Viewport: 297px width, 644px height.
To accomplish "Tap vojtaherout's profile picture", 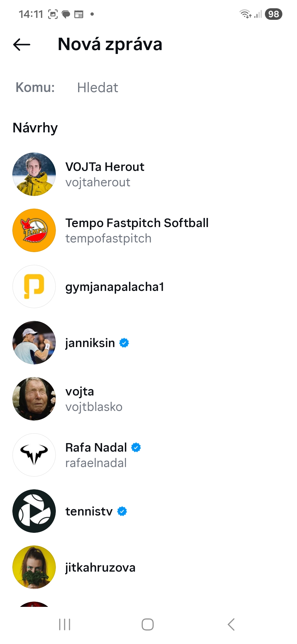I will (34, 174).
